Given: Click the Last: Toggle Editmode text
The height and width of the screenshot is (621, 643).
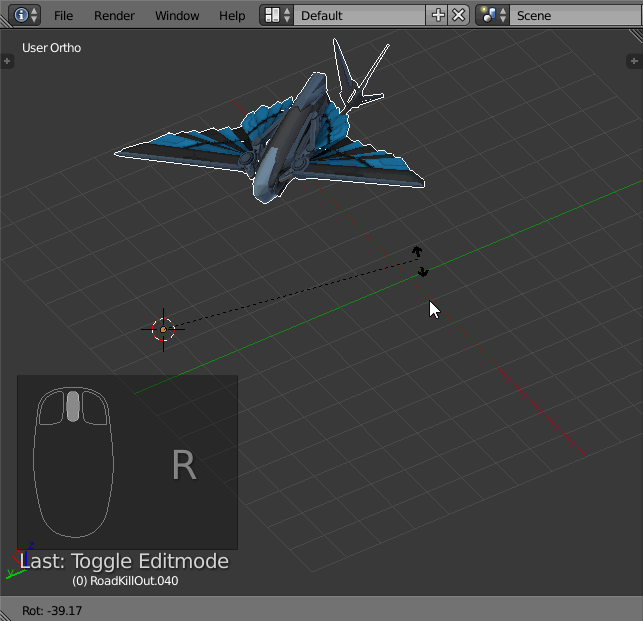Looking at the screenshot, I should [124, 561].
